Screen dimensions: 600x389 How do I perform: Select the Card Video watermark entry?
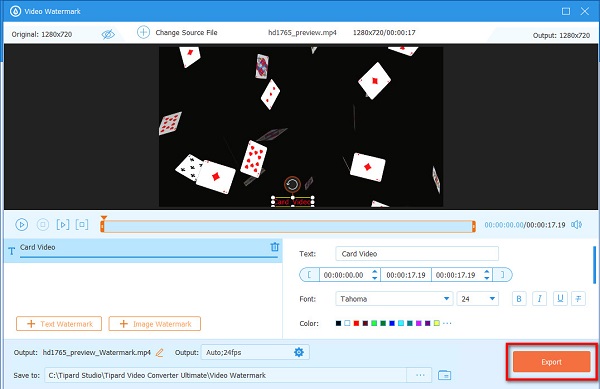(x=143, y=248)
